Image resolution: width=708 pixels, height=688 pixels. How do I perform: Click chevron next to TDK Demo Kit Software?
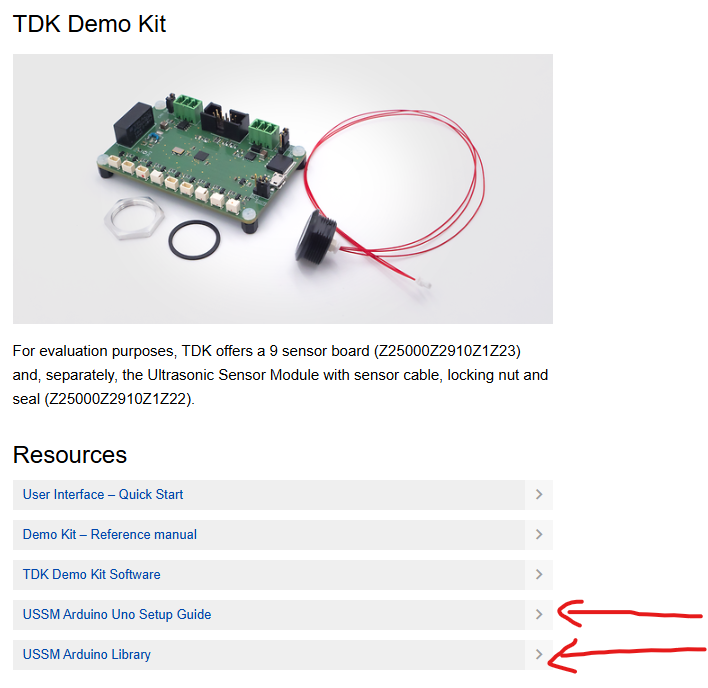pyautogui.click(x=539, y=574)
